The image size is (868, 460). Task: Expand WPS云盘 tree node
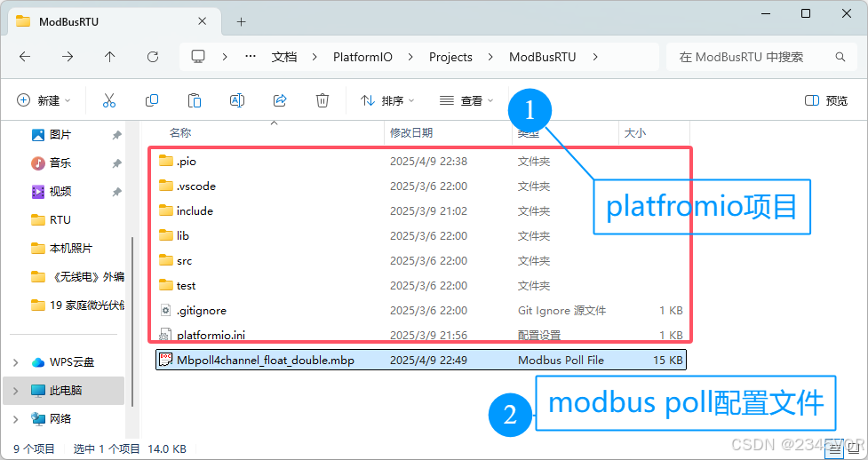(15, 362)
